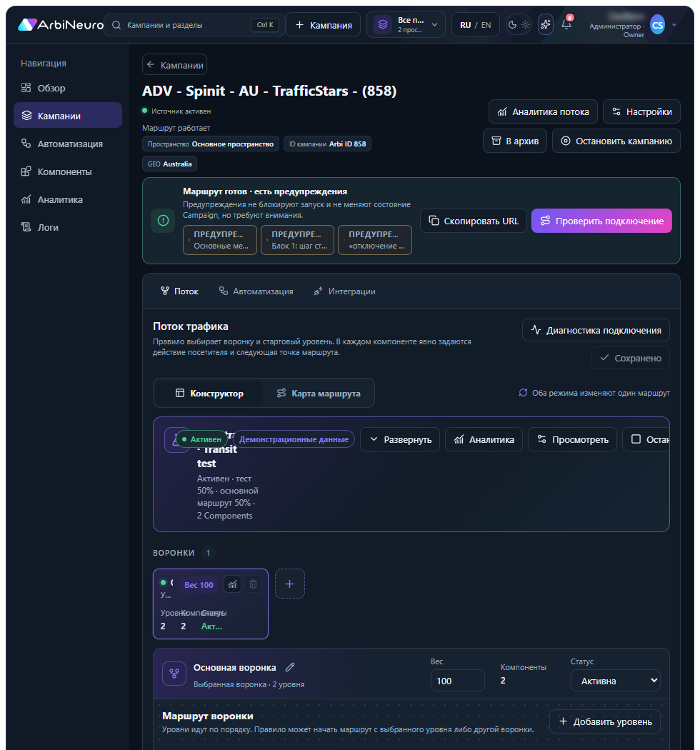Click Скопировать URL button

(473, 221)
